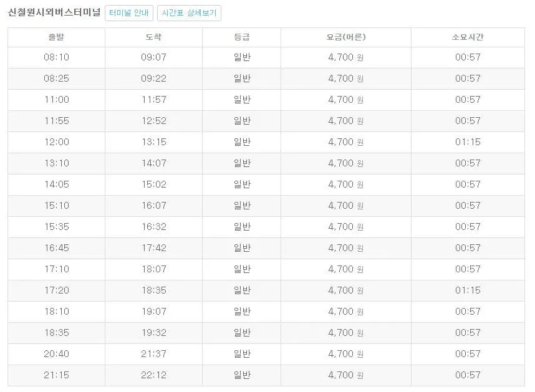
Task: Select the 08:10 departure row
Action: pos(56,57)
